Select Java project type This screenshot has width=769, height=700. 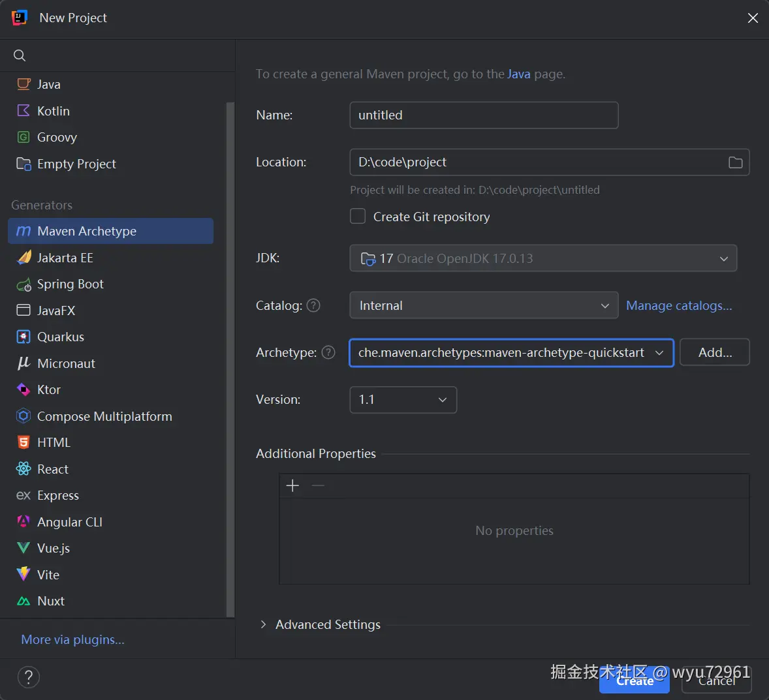point(111,84)
